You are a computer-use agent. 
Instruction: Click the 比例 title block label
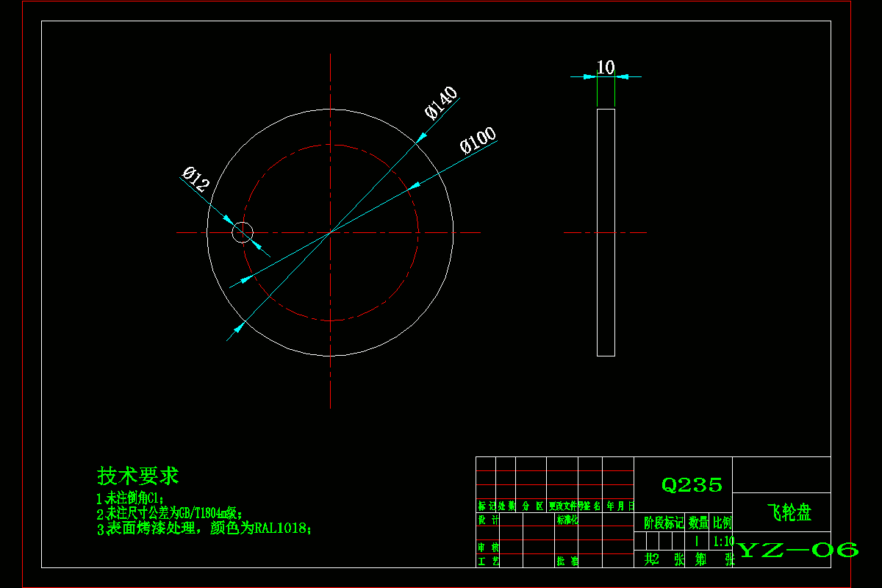pos(723,523)
